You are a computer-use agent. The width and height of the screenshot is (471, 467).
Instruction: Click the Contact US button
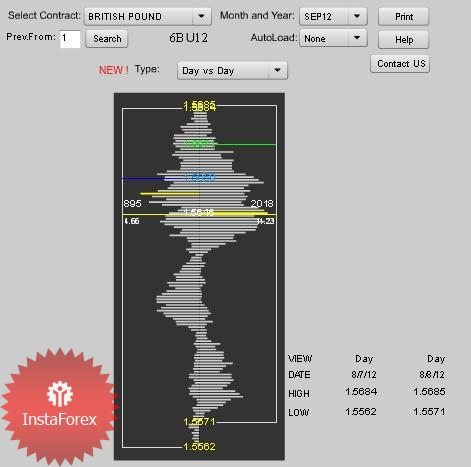tap(400, 64)
